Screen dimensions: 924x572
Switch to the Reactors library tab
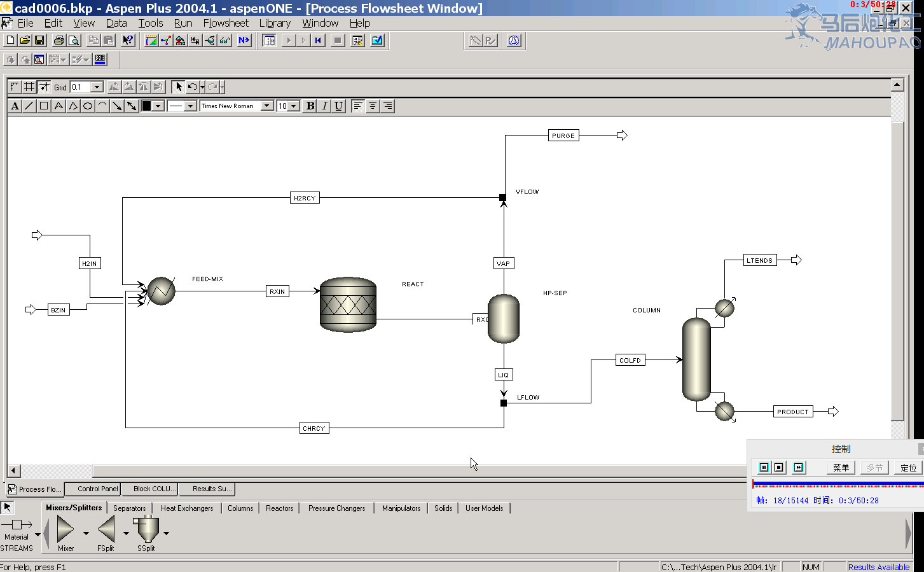[280, 508]
